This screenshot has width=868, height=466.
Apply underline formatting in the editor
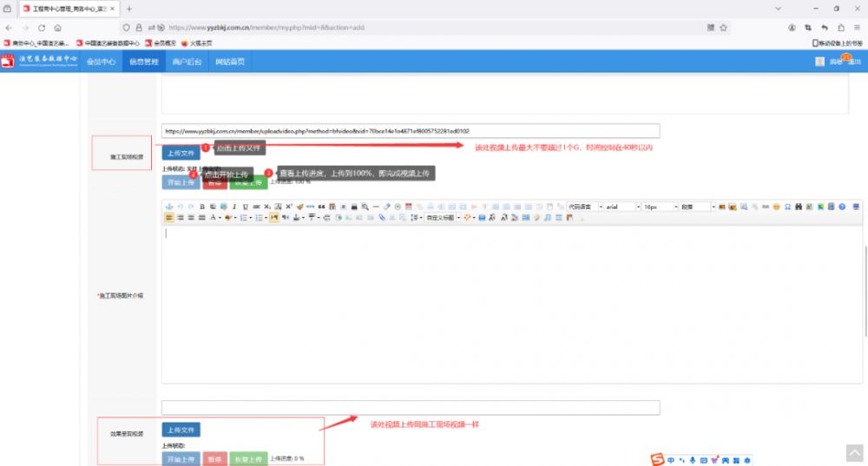246,207
